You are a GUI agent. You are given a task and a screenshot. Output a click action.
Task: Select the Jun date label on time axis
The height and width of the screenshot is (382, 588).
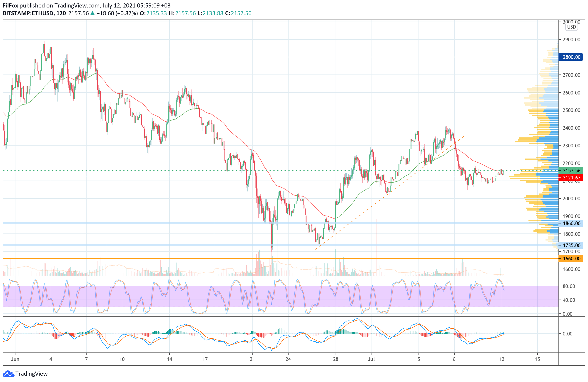pyautogui.click(x=15, y=359)
